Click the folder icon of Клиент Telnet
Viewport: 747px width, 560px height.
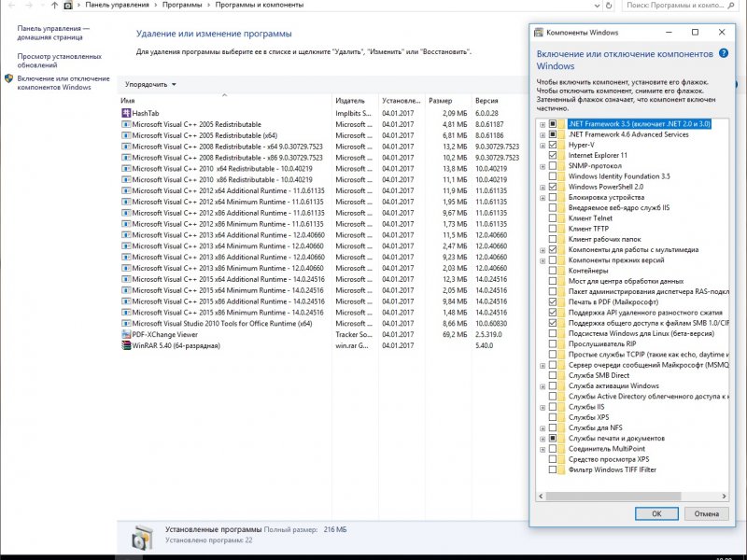point(562,218)
